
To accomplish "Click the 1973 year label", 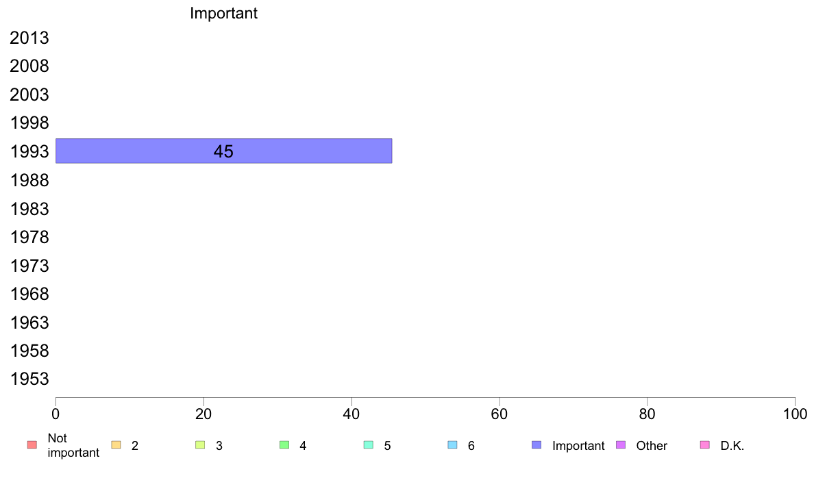I will (x=29, y=266).
